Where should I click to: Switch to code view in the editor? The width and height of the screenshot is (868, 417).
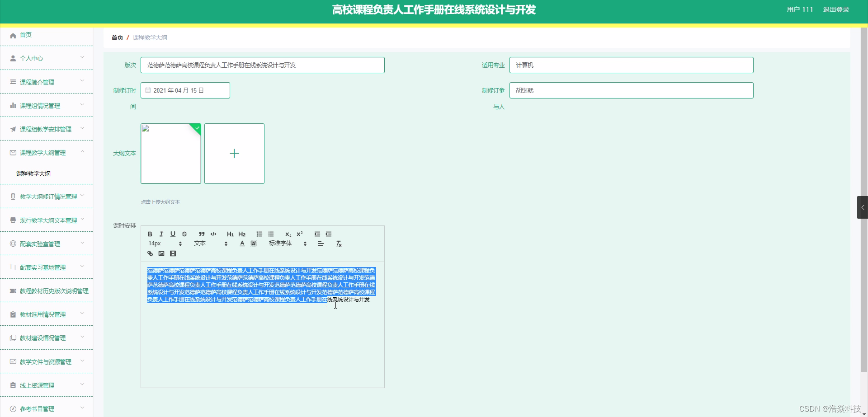click(x=213, y=234)
